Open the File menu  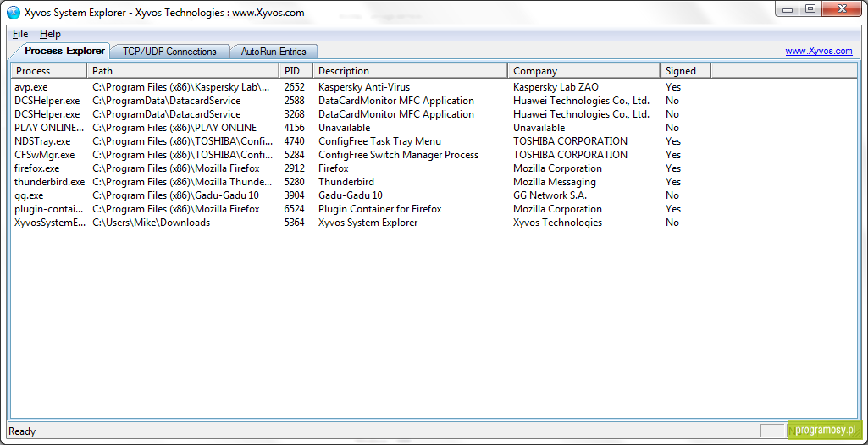click(x=20, y=34)
